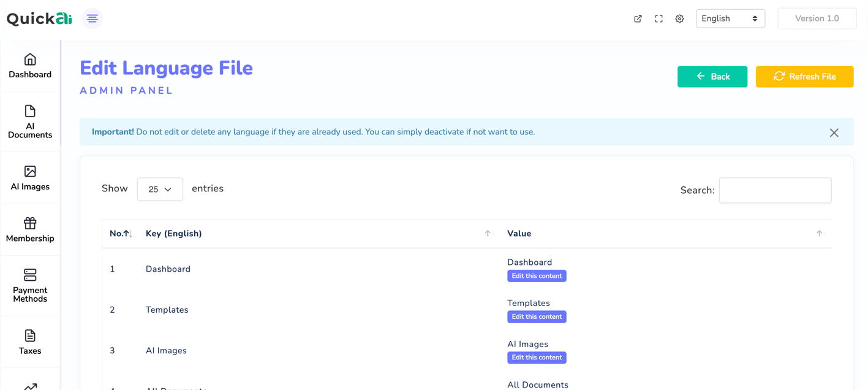Screen dimensions: 868x390
Task: Toggle the sidebar menu hamburger button
Action: [92, 19]
